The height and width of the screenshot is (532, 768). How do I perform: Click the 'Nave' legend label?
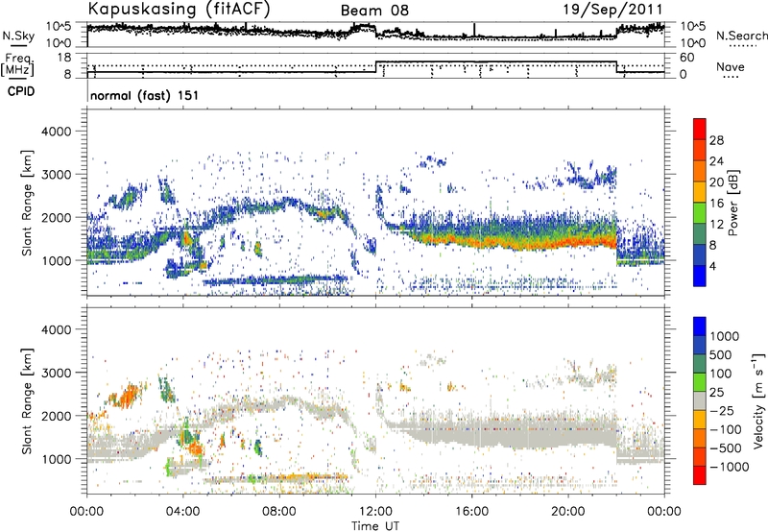pos(731,67)
